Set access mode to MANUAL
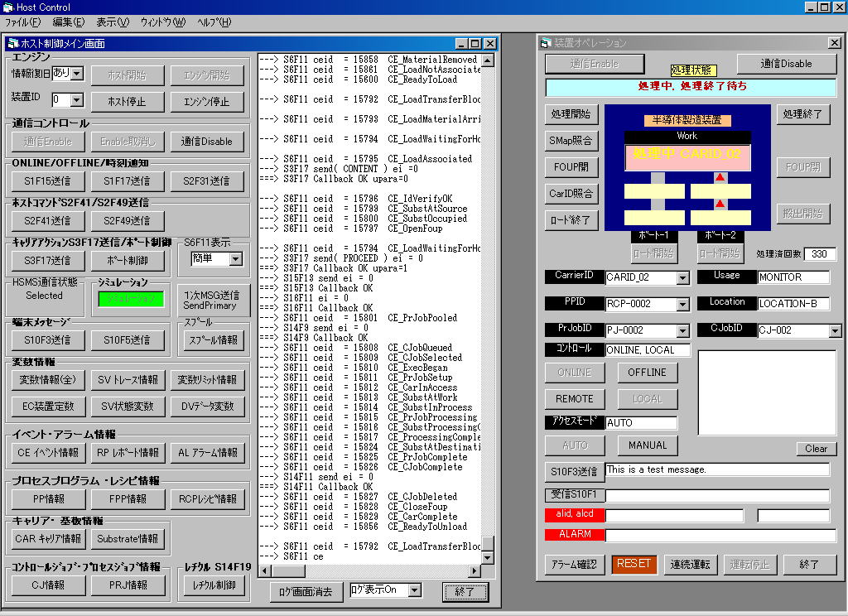Screen dimensions: 848x616 (x=647, y=445)
